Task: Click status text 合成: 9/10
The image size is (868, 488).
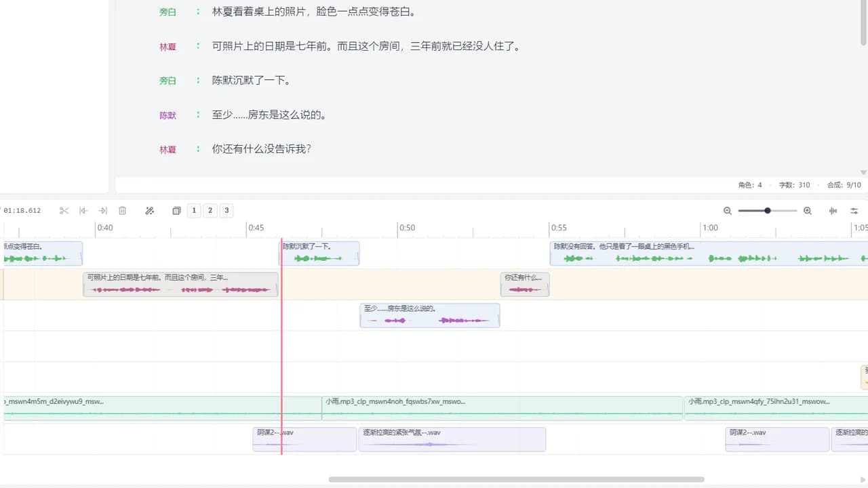Action: 844,185
